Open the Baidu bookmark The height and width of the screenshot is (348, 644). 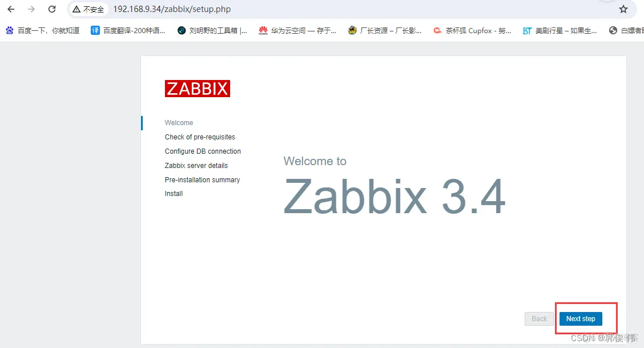tap(42, 30)
